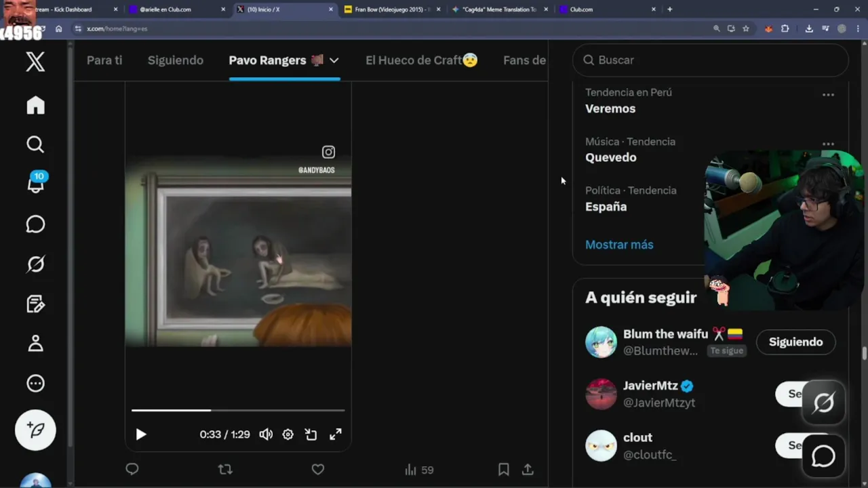Switch to Cag4da Meme Translation tab
Screen dimensions: 868x488
[499, 9]
